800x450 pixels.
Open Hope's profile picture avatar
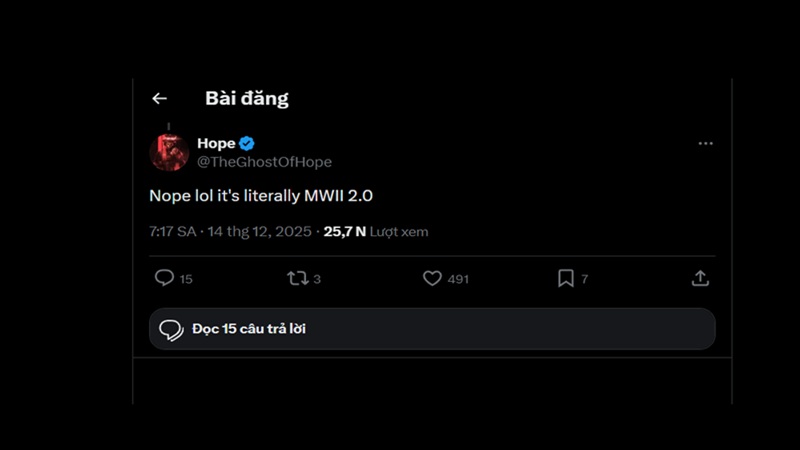tap(169, 152)
